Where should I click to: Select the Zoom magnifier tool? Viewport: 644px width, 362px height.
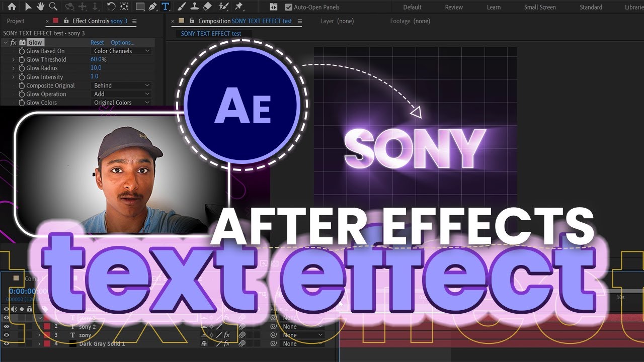(53, 7)
